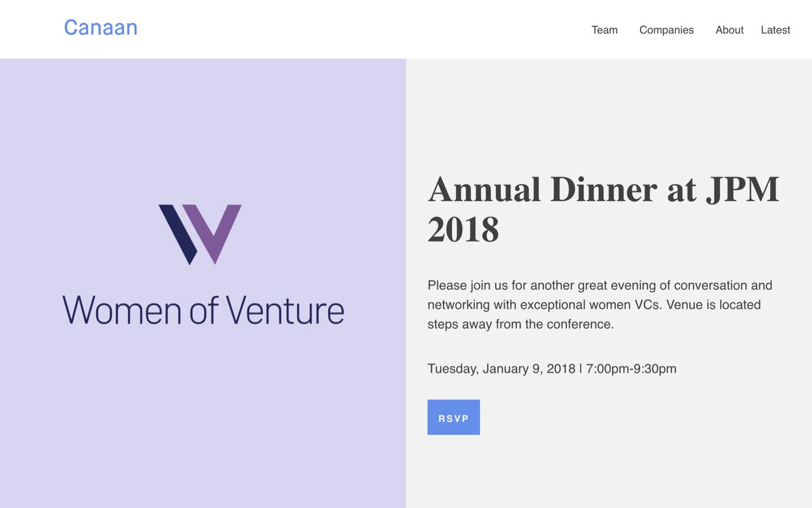Viewport: 812px width, 508px height.
Task: Click '2018' in the event heading
Action: (463, 230)
